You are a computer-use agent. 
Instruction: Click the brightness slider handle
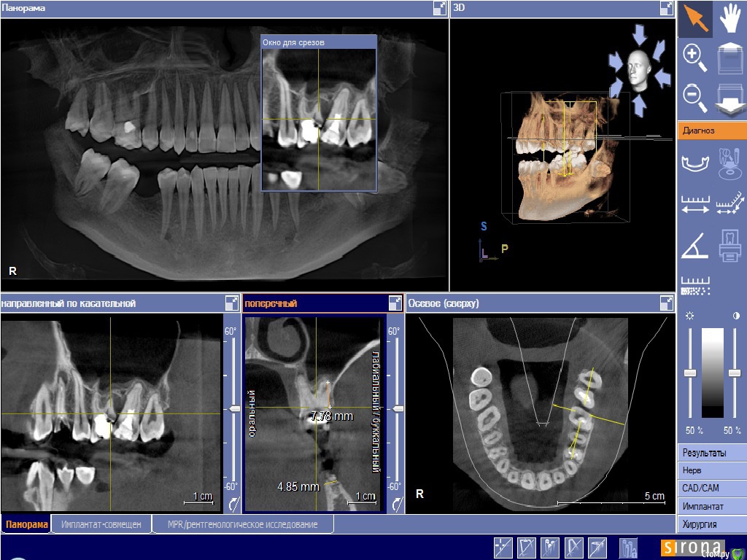[x=690, y=373]
